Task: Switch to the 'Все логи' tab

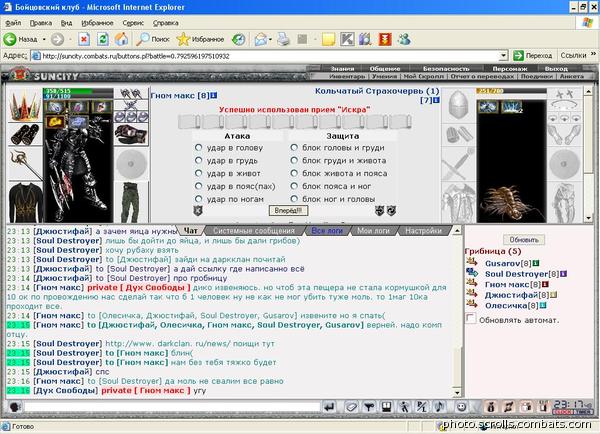Action: click(x=327, y=231)
